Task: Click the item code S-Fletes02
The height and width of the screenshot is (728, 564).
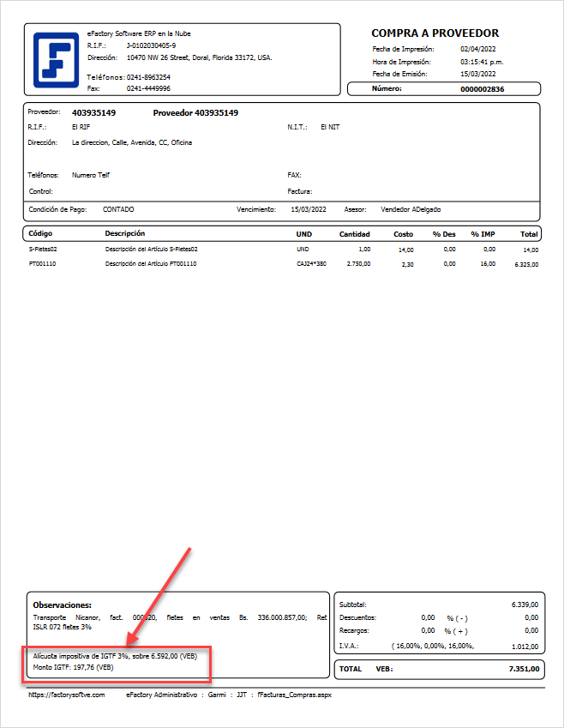Action: [43, 250]
